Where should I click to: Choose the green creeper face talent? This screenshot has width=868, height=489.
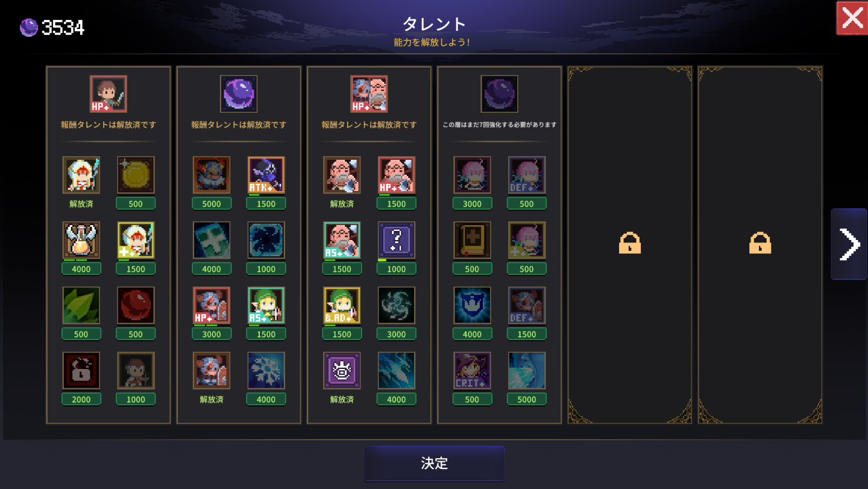[211, 240]
